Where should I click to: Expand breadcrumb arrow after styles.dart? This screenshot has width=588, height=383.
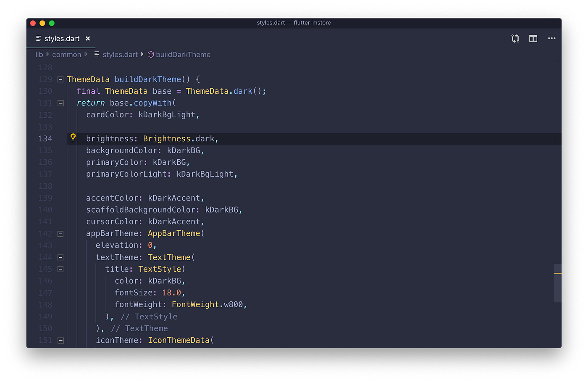pos(142,54)
